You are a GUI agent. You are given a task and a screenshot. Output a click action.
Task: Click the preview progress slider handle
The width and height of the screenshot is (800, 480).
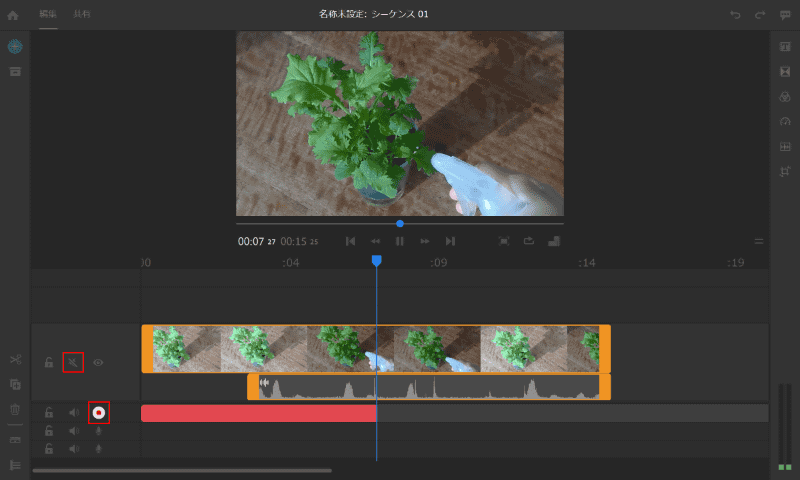(400, 223)
